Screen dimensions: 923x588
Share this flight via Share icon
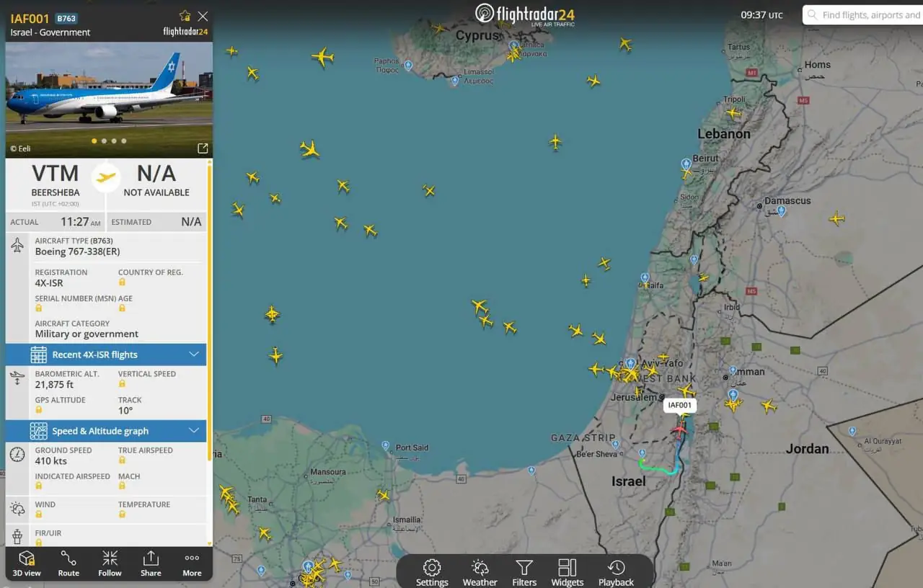[x=151, y=563]
